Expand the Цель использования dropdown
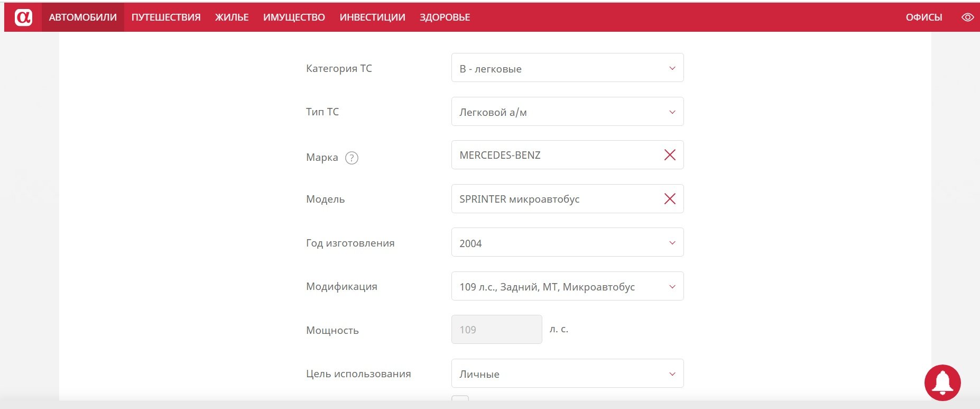The width and height of the screenshot is (980, 409). (567, 374)
